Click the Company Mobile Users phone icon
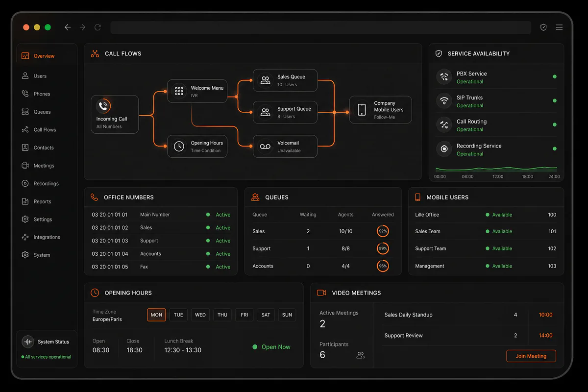This screenshot has height=392, width=588. (362, 109)
